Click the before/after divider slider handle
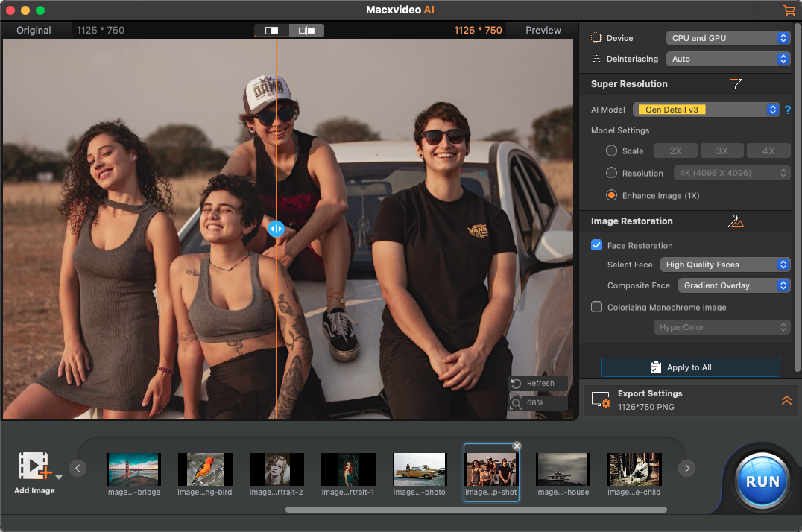The height and width of the screenshot is (532, 802). [x=276, y=229]
